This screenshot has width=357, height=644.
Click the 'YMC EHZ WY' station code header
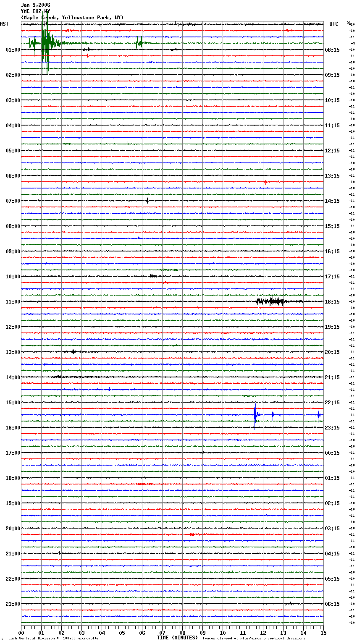(x=35, y=11)
